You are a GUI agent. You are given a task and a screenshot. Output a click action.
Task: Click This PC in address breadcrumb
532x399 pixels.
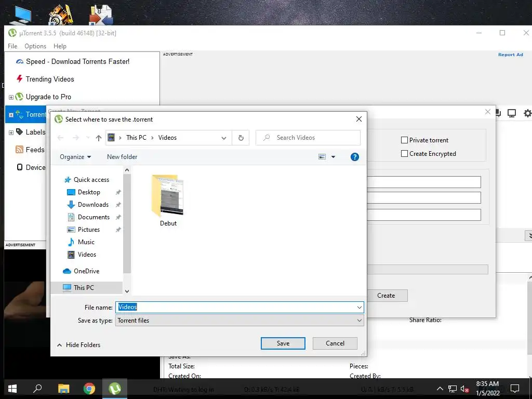[137, 138]
